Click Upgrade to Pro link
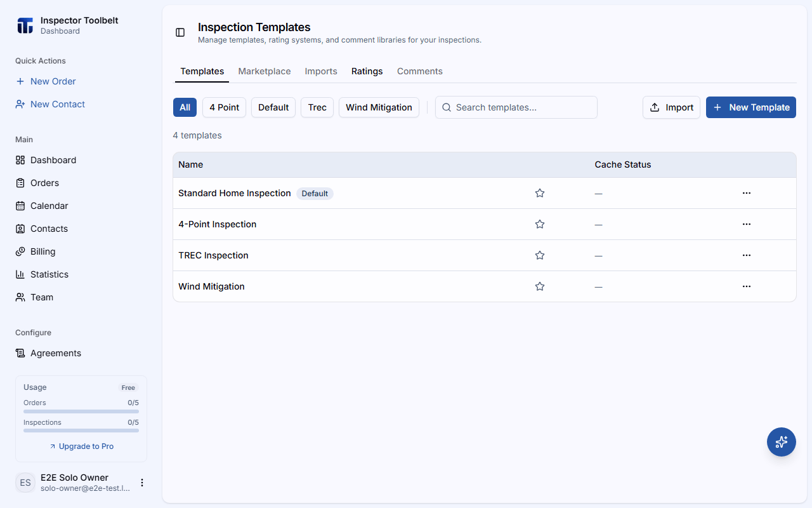Viewport: 812px width, 508px height. click(x=81, y=446)
